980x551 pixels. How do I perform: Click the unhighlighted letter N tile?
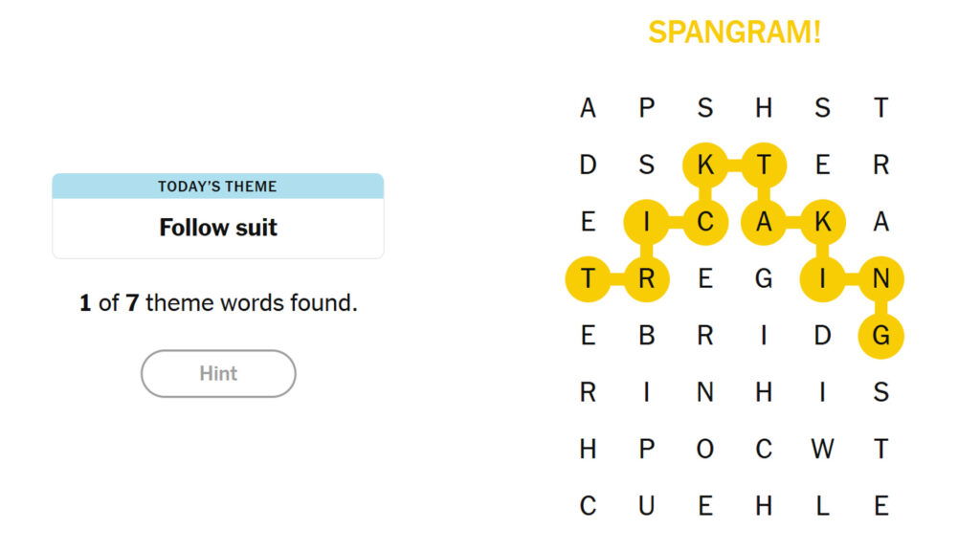[705, 392]
